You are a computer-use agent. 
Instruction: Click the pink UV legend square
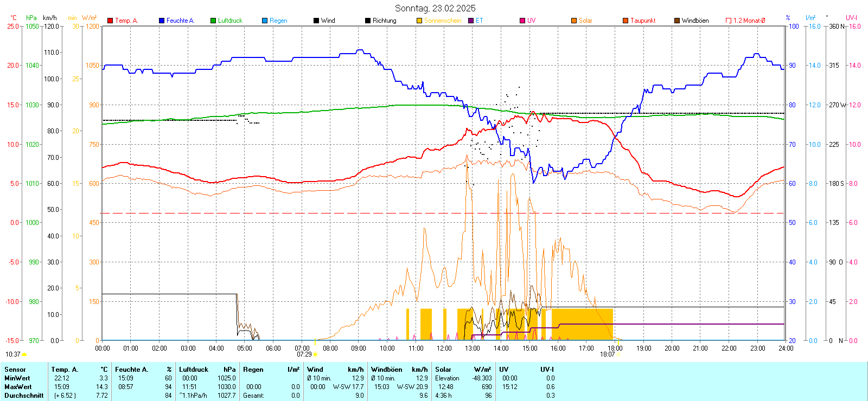click(522, 21)
